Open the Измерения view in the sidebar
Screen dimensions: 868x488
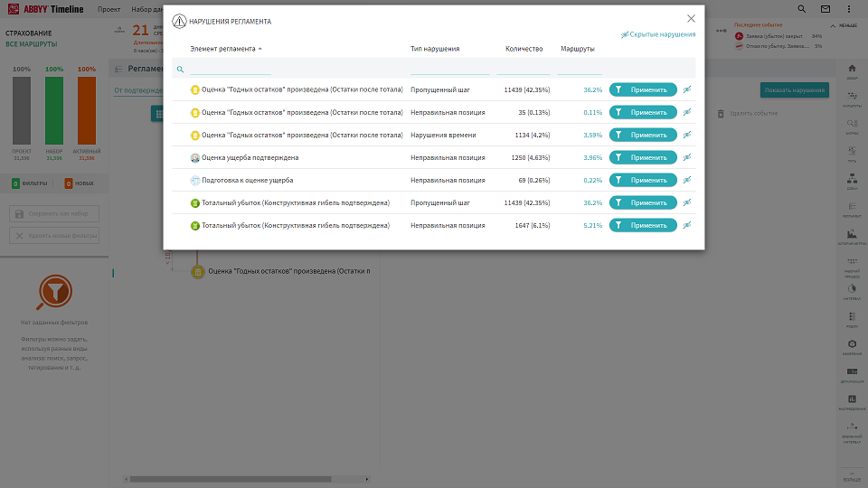(x=852, y=347)
